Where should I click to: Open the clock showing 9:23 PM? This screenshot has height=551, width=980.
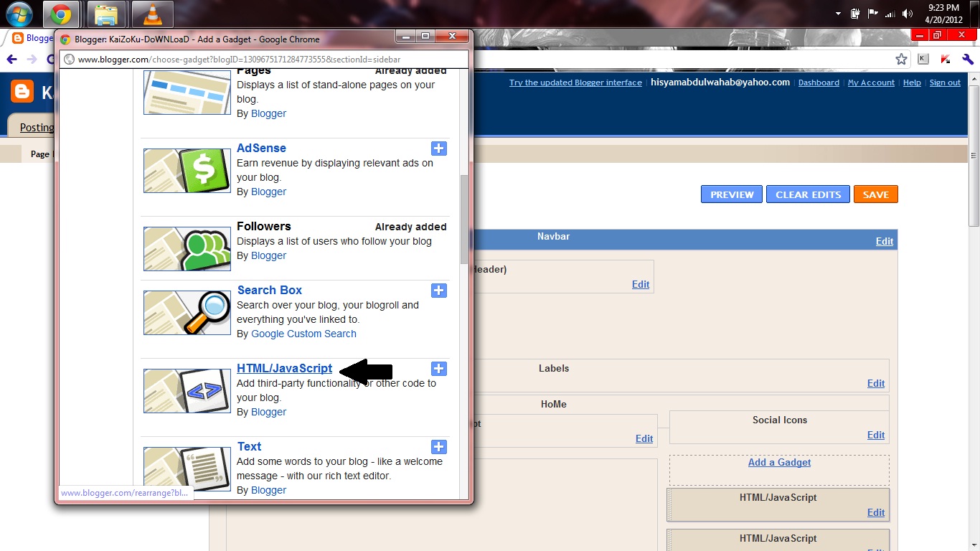(x=943, y=14)
